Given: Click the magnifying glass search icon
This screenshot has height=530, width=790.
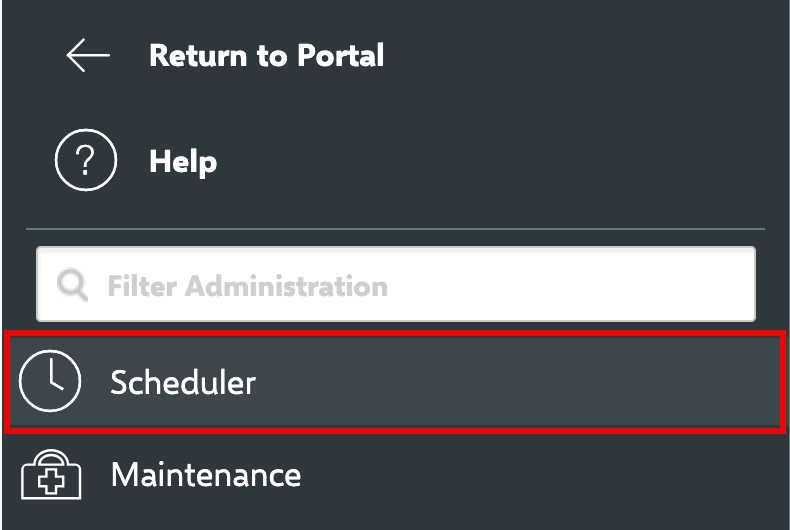Looking at the screenshot, I should click(72, 286).
